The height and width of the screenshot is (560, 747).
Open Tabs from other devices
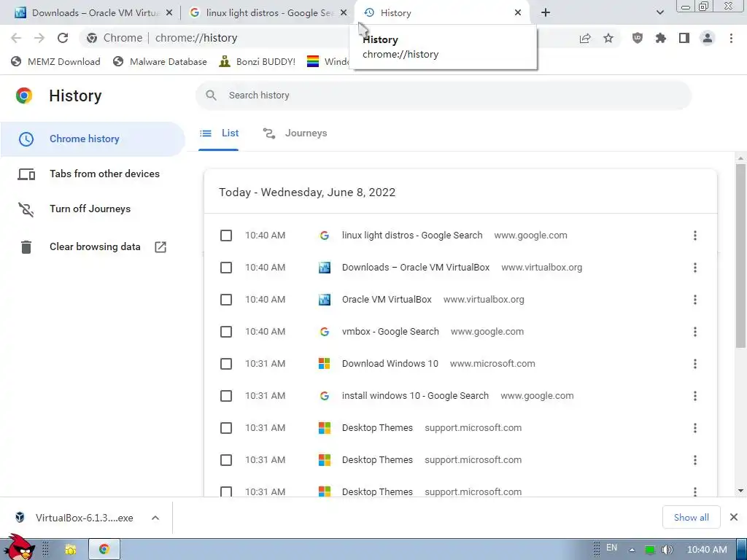click(x=93, y=174)
